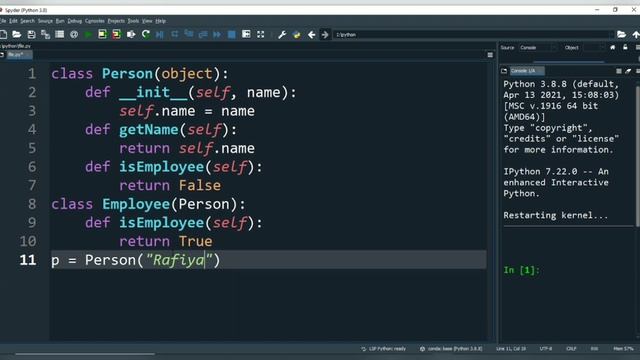This screenshot has height=360, width=640.
Task: Click the In [1]: console prompt
Action: (522, 270)
